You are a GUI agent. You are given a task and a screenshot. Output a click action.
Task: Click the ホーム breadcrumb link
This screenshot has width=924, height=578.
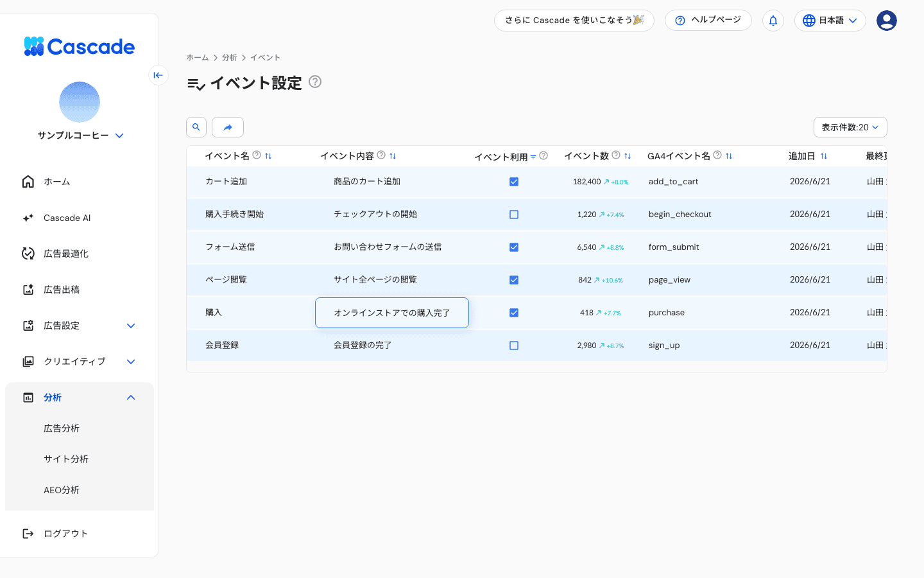tap(198, 58)
